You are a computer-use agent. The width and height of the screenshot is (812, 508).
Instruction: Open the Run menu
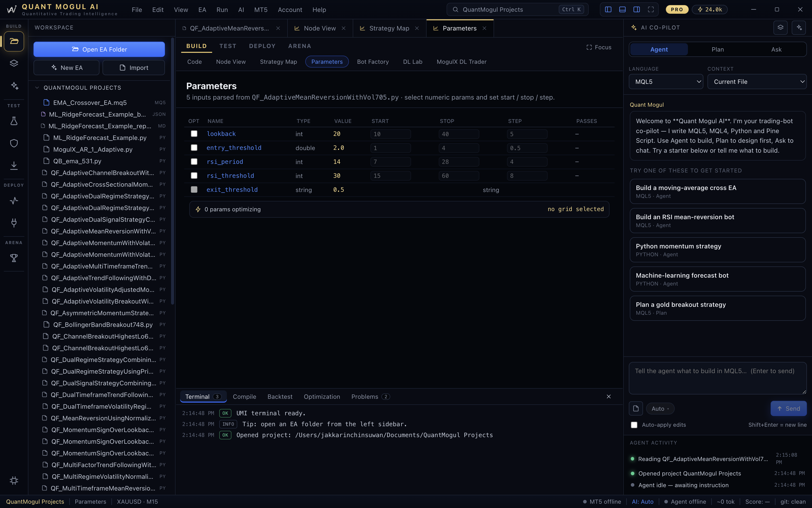[x=222, y=10]
